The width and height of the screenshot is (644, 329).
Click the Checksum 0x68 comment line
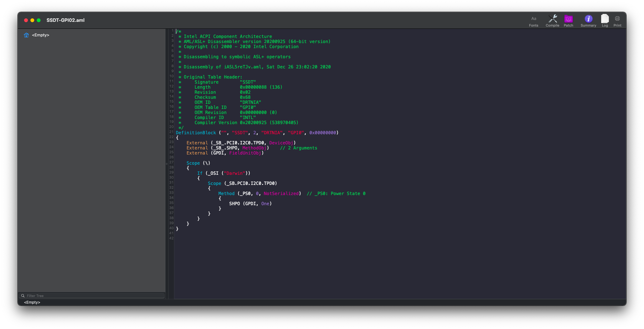pos(214,97)
